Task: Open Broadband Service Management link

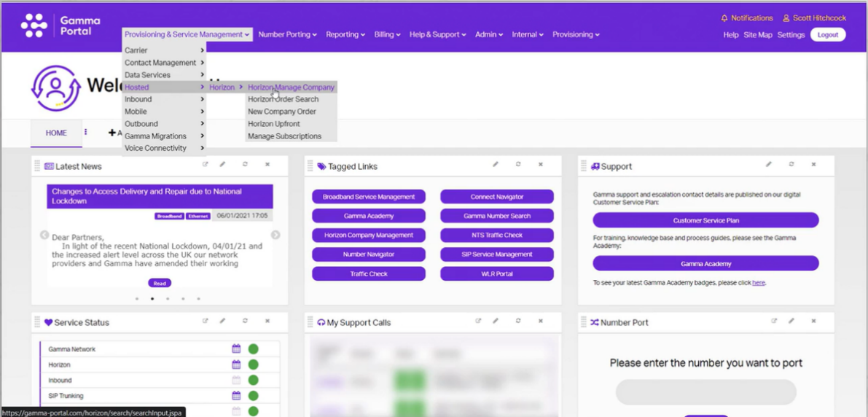Action: (369, 197)
